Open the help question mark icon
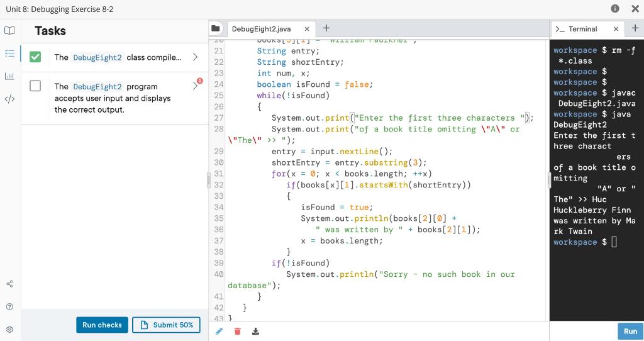 pyautogui.click(x=9, y=306)
